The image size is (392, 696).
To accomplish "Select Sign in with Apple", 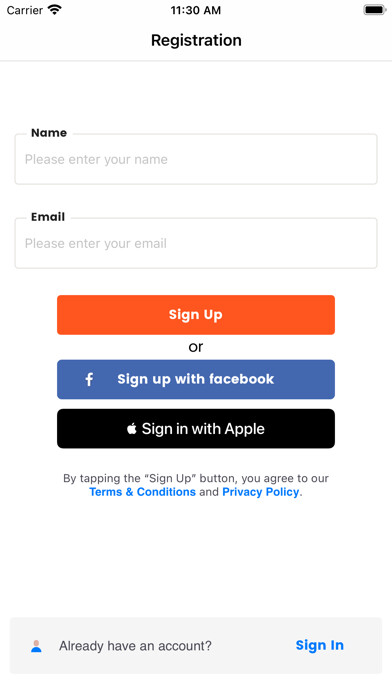I will pos(196,429).
